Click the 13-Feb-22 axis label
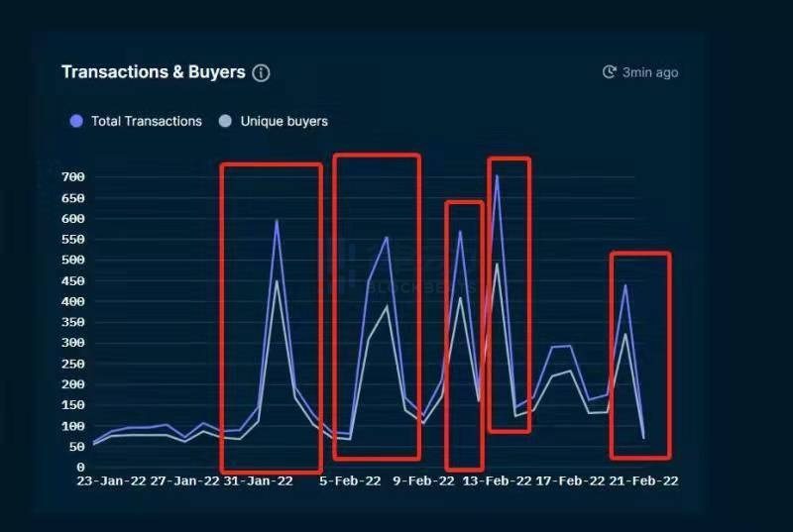Screen dimensions: 793x532 point(497,480)
